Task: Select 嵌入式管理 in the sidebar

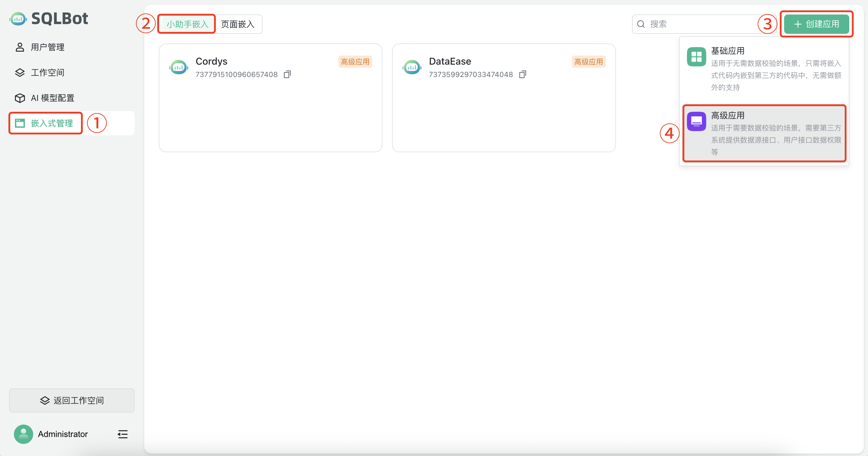Action: 52,123
